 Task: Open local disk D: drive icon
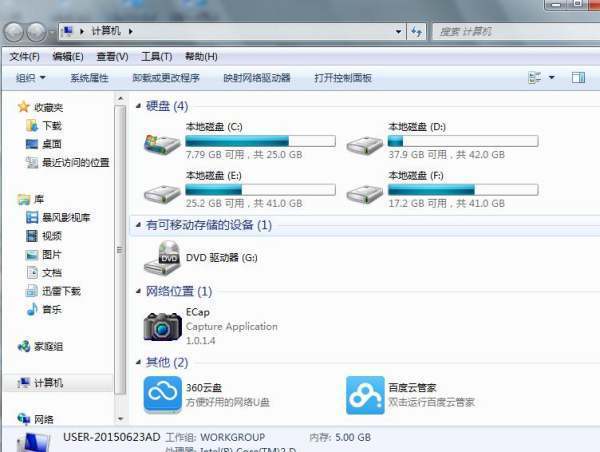pos(362,143)
